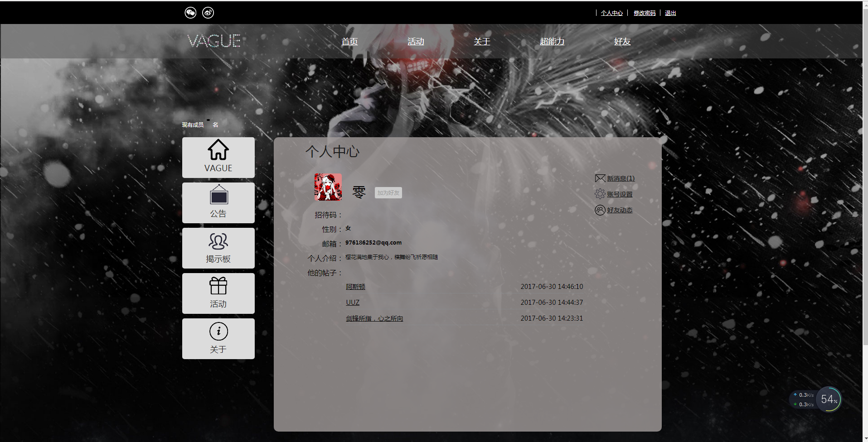Image resolution: width=868 pixels, height=442 pixels.
Task: Go to 超能力 in navigation bar
Action: pos(552,42)
